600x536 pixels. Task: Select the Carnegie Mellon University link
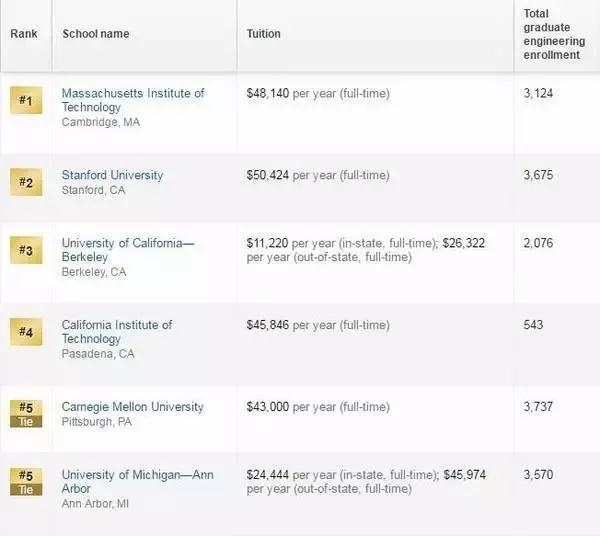pos(132,407)
